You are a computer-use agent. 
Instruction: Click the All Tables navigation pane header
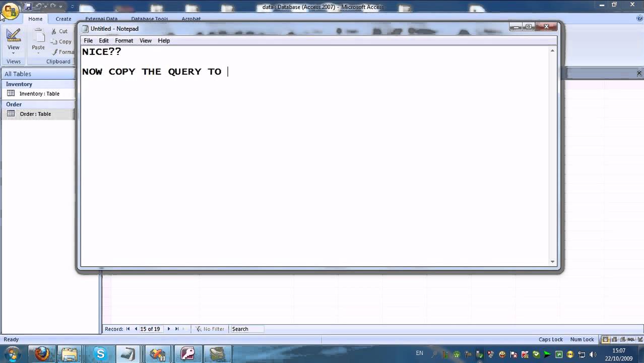tap(38, 74)
